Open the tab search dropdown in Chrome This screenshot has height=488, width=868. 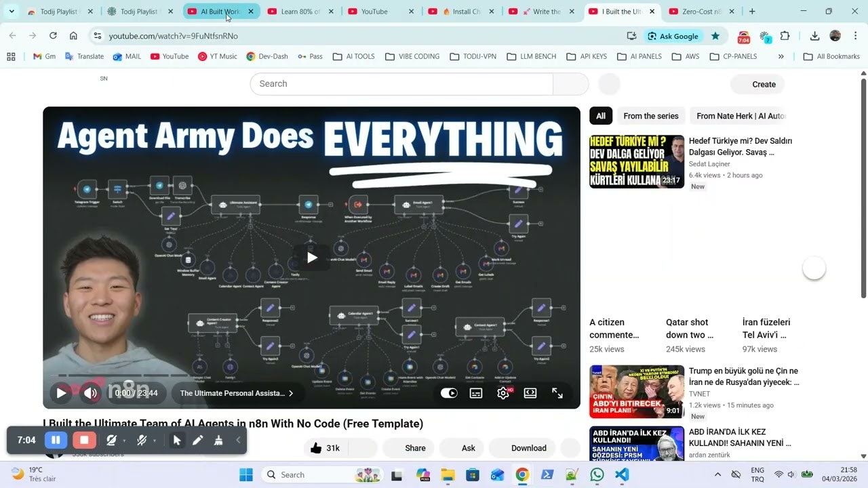[12, 12]
